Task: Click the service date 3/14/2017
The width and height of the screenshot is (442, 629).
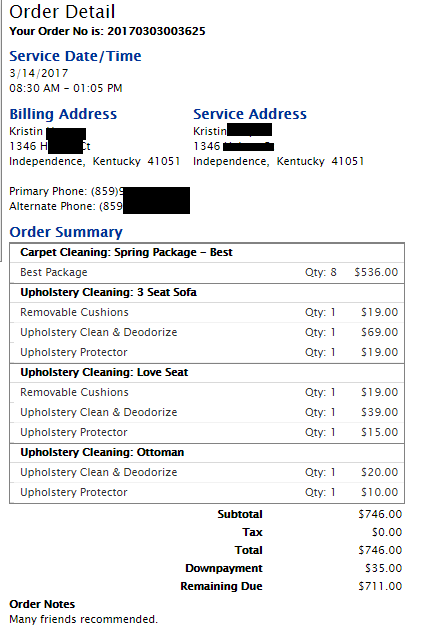Action: (x=39, y=73)
